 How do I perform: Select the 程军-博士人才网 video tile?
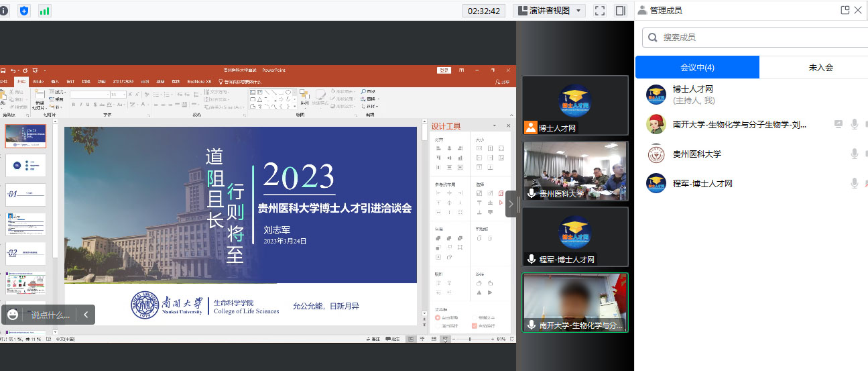575,236
